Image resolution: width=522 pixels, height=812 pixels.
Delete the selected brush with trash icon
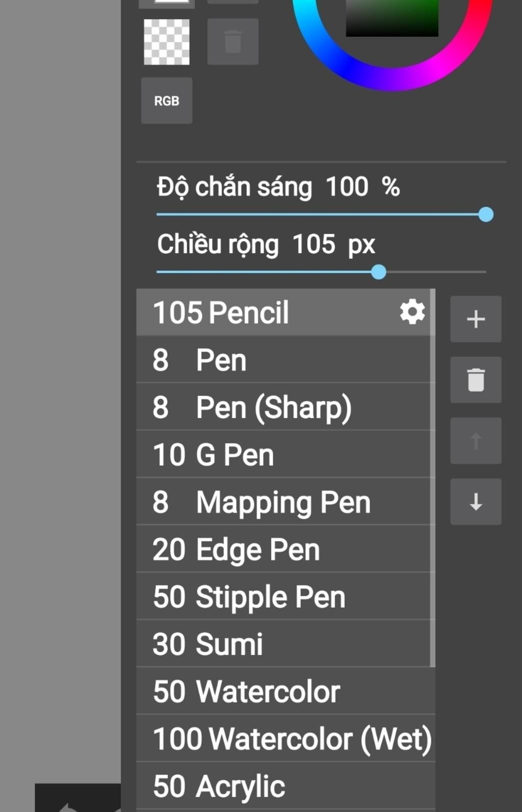click(x=476, y=380)
